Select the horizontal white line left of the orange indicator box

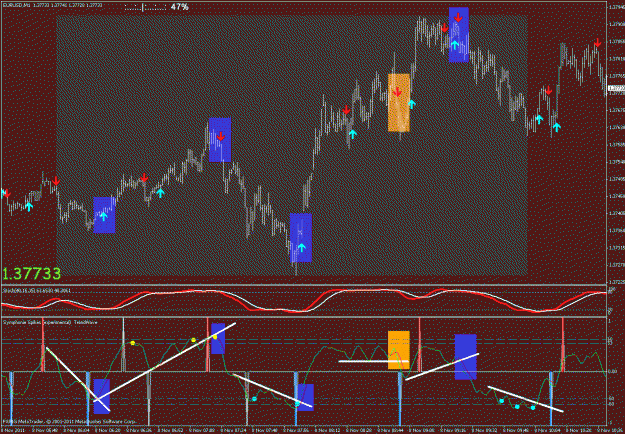point(373,361)
